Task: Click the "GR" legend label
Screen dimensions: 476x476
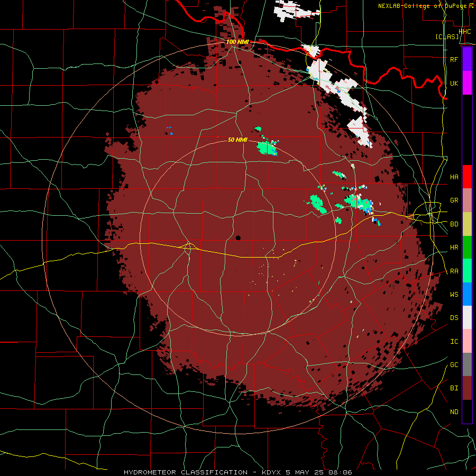Action: click(x=454, y=200)
